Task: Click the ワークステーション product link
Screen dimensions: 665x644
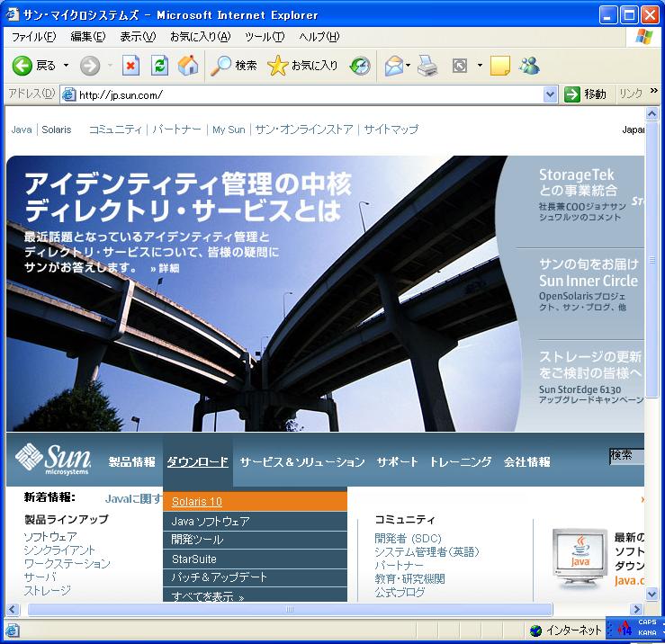Action: 67,563
